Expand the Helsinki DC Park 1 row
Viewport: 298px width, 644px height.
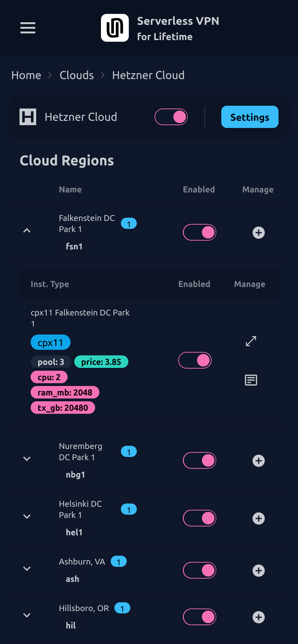[x=27, y=516]
